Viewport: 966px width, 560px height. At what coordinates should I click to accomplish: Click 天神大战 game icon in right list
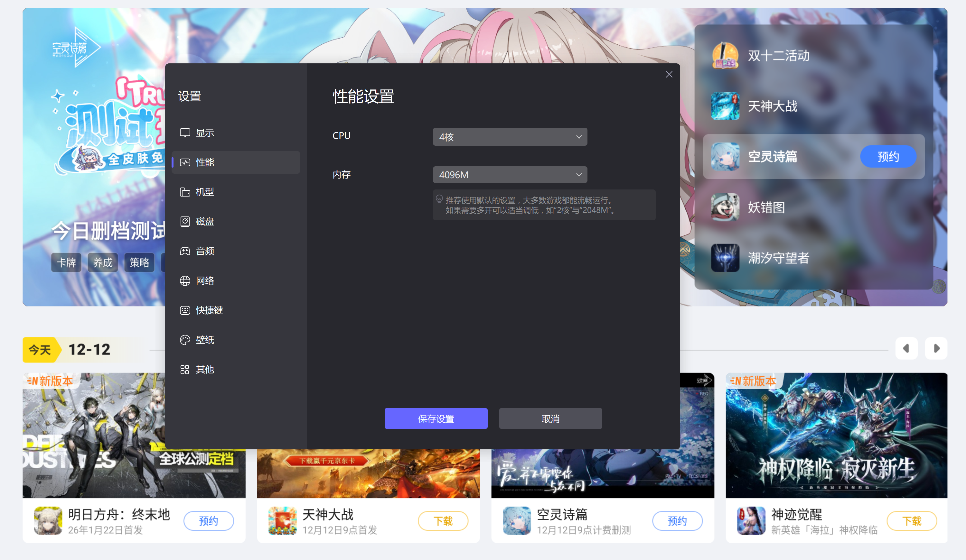(725, 106)
